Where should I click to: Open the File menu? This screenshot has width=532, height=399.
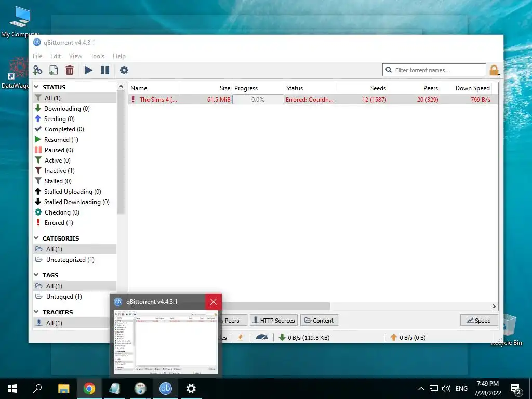[x=37, y=56]
